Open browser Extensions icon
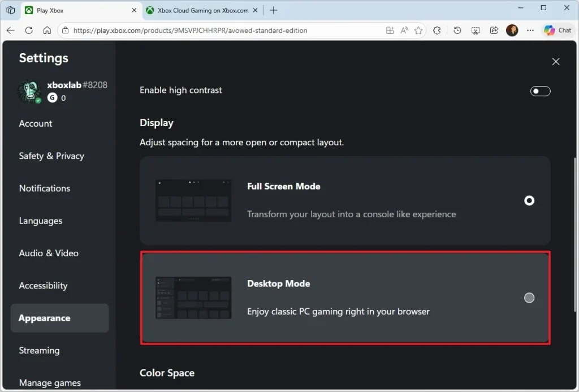The image size is (579, 392). [437, 30]
